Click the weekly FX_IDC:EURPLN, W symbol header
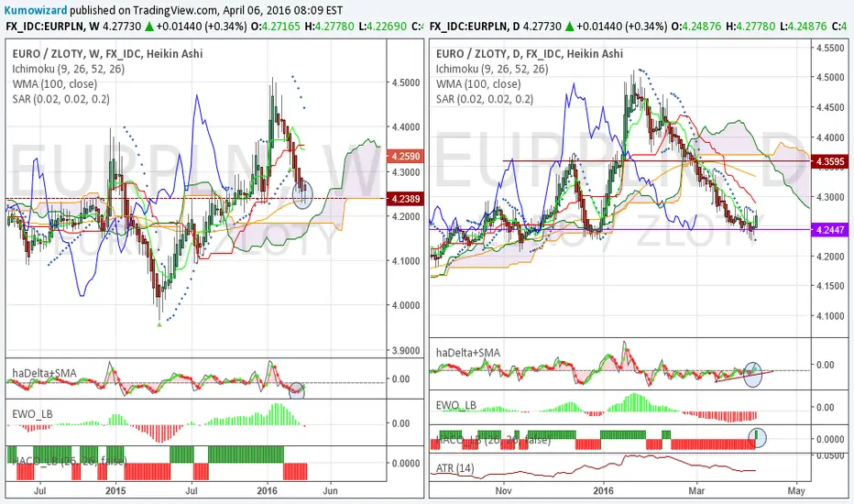Image resolution: width=854 pixels, height=504 pixels. point(52,27)
